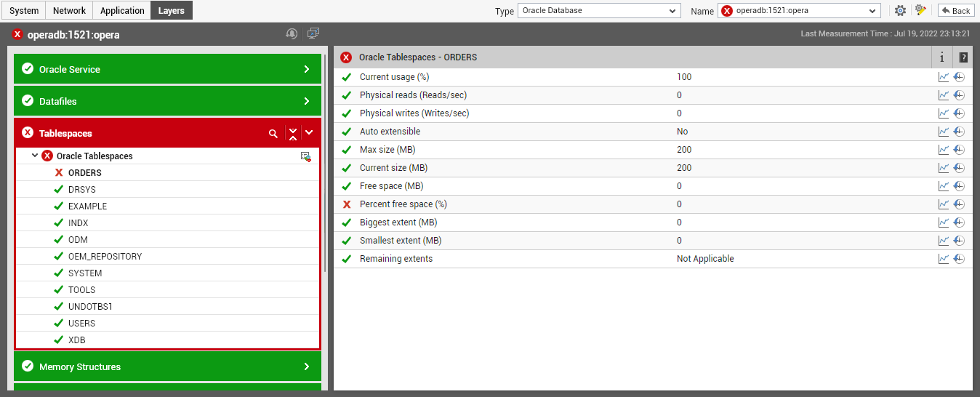Open graph for Physical reads (Reads/sec)
Image resolution: width=980 pixels, height=397 pixels.
944,95
